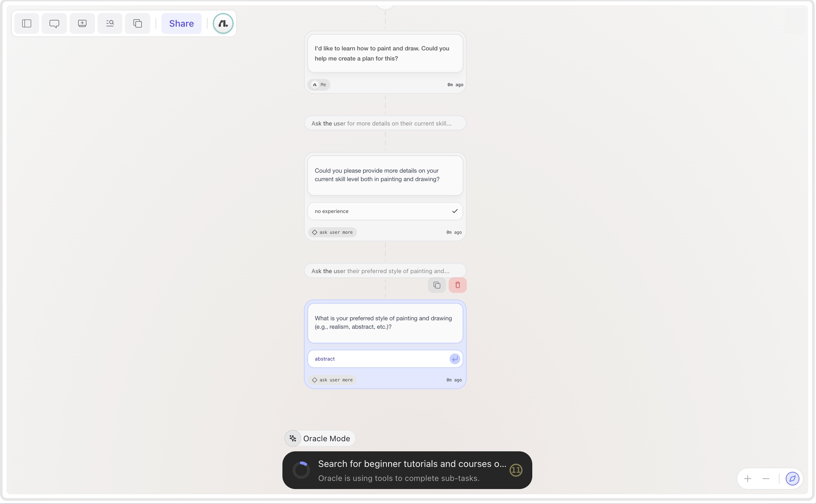Click the compass recenter view icon
The image size is (816, 504).
coord(792,479)
